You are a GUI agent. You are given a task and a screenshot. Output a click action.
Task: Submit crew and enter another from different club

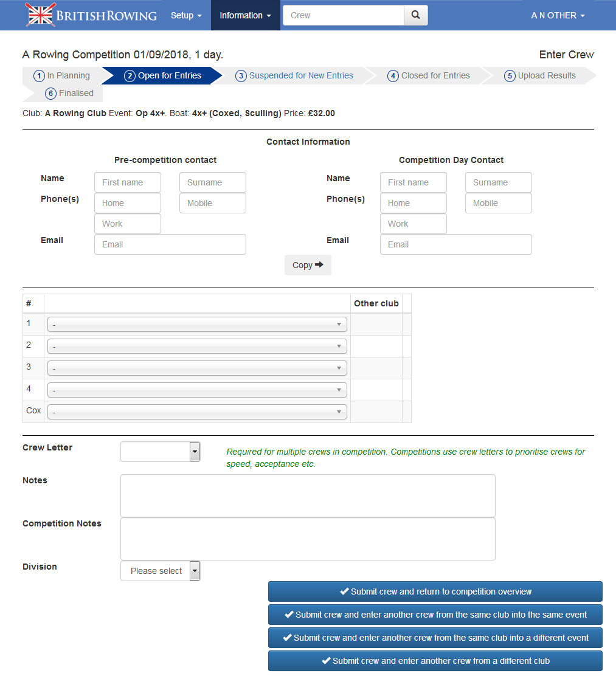[x=435, y=661]
